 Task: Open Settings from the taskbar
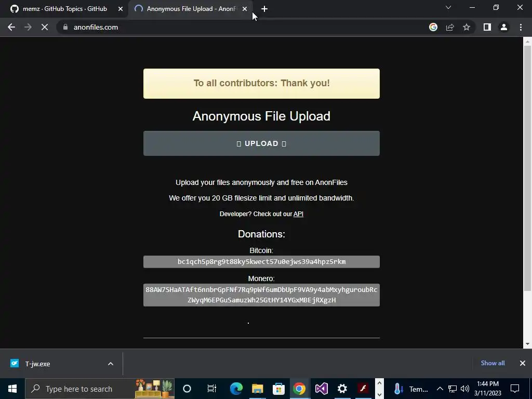click(x=342, y=389)
